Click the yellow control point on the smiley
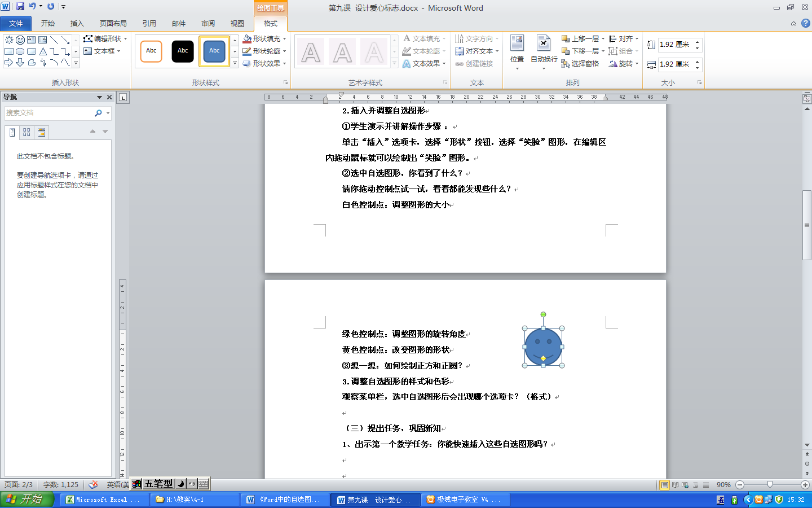The width and height of the screenshot is (812, 508). [x=543, y=358]
